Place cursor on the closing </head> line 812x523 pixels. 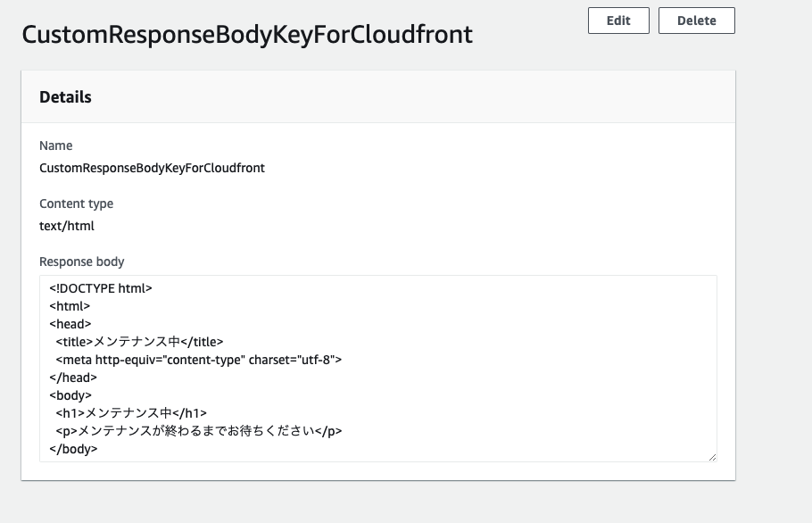click(x=73, y=378)
